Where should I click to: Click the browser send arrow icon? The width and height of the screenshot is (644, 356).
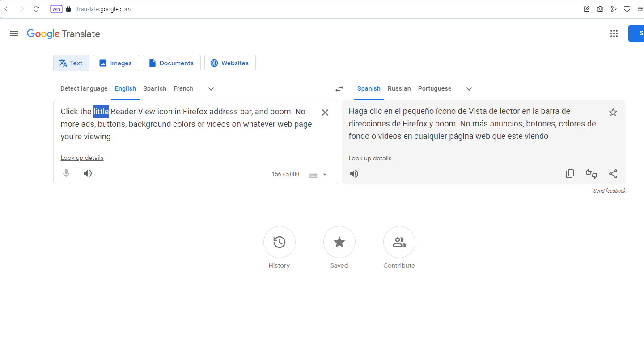point(614,9)
